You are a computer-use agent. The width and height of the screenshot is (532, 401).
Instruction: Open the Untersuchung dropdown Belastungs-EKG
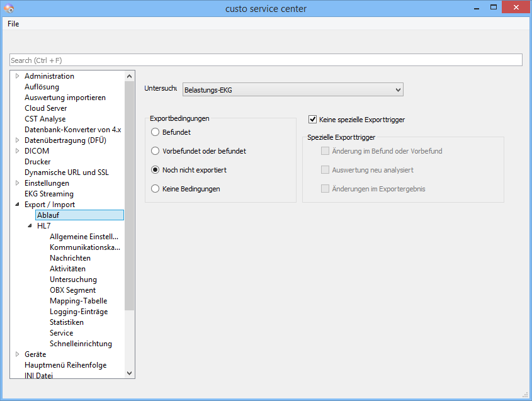pos(292,90)
